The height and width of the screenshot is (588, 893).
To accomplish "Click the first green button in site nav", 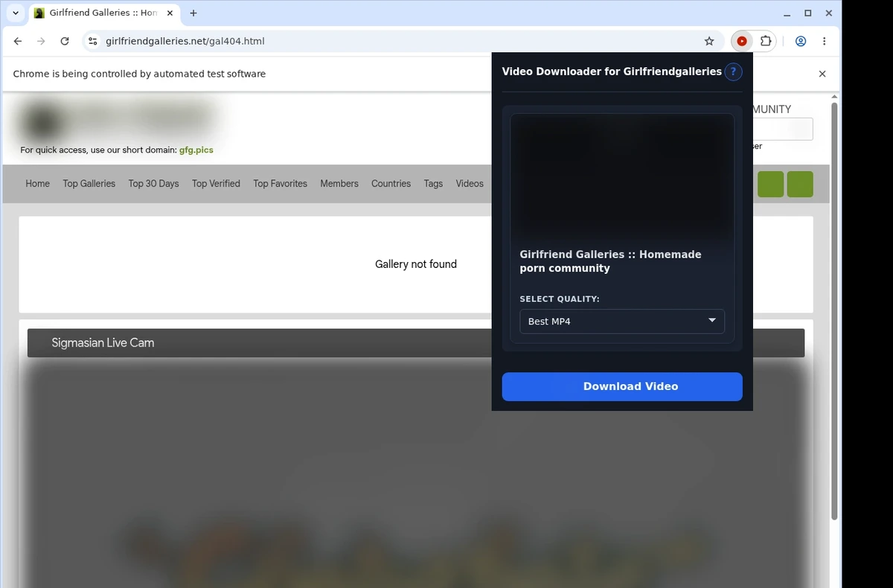I will (771, 184).
